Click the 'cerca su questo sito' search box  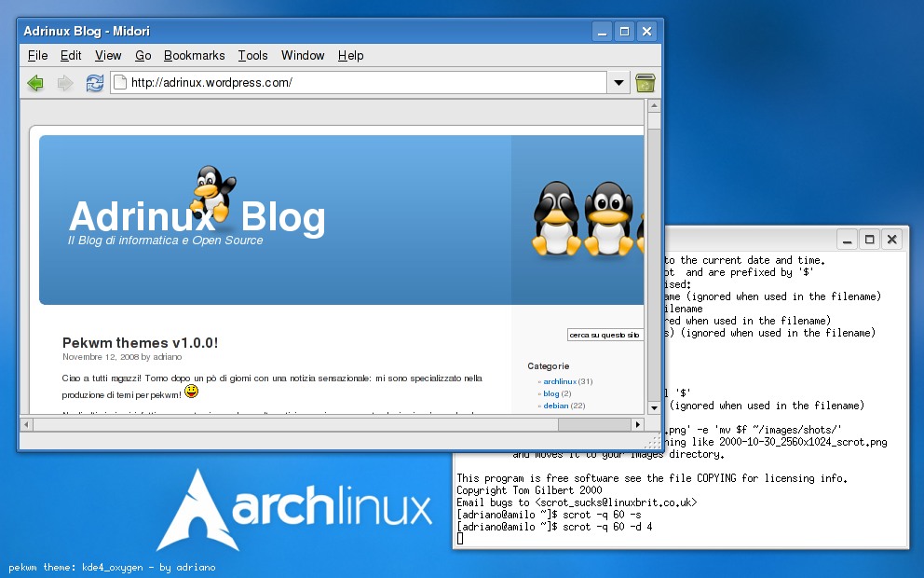605,335
